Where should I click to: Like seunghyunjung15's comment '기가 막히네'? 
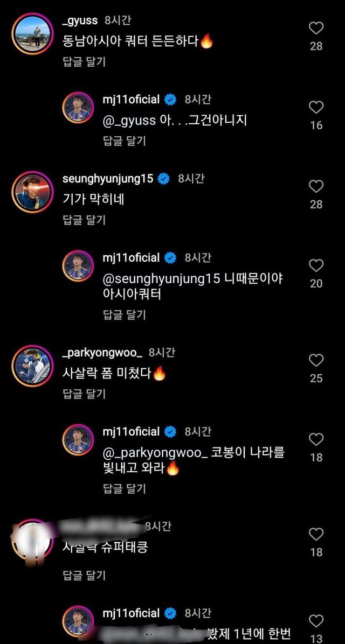pyautogui.click(x=316, y=187)
